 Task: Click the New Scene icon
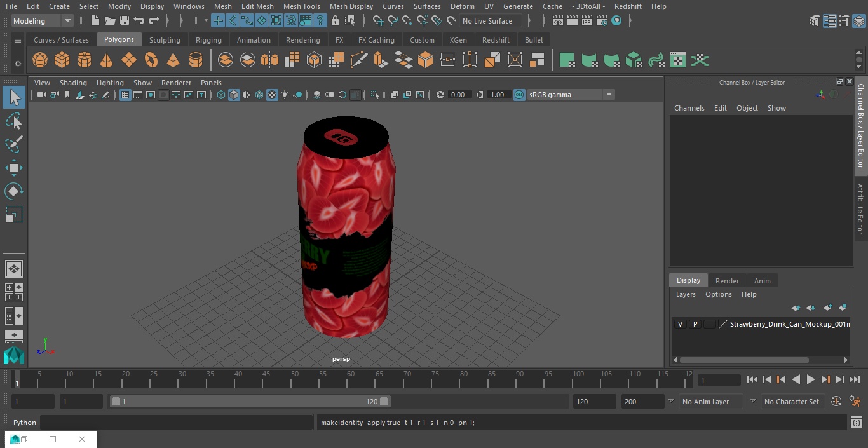click(95, 21)
